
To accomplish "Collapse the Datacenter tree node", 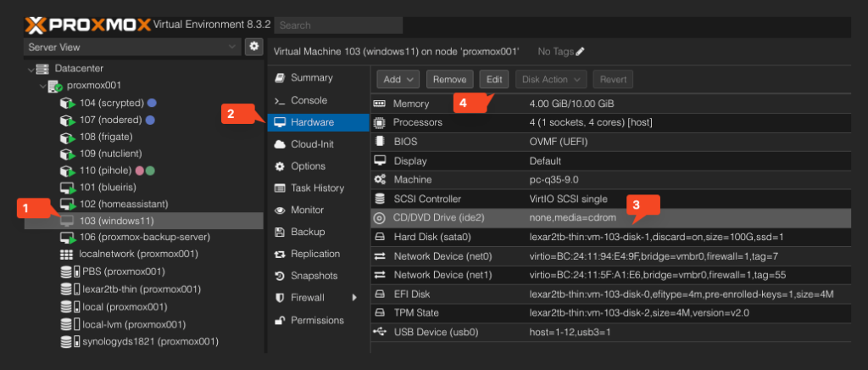I will [31, 70].
